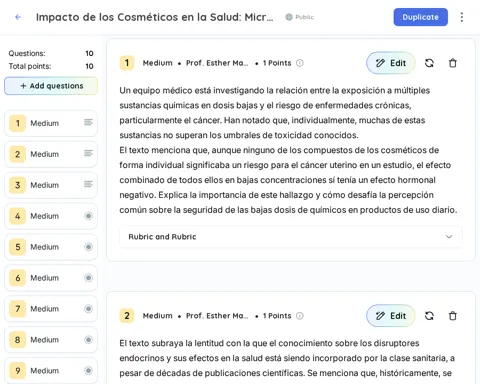Click the radio-type icon on sidebar item 4

[88, 216]
